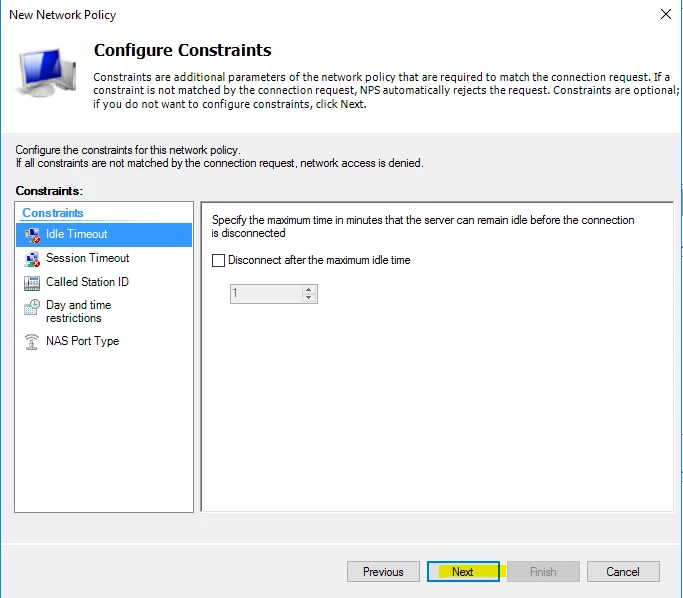
Task: Click the Next button
Action: click(x=463, y=571)
